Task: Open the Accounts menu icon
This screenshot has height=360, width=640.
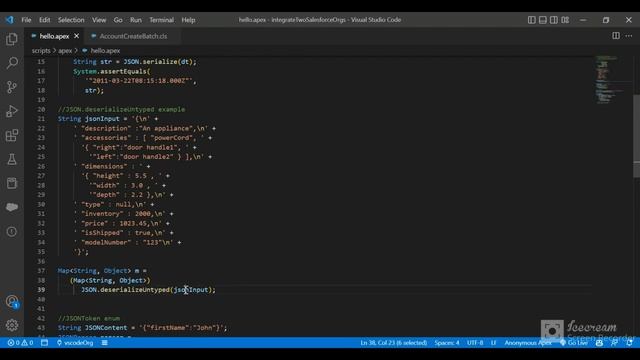Action: 12,302
